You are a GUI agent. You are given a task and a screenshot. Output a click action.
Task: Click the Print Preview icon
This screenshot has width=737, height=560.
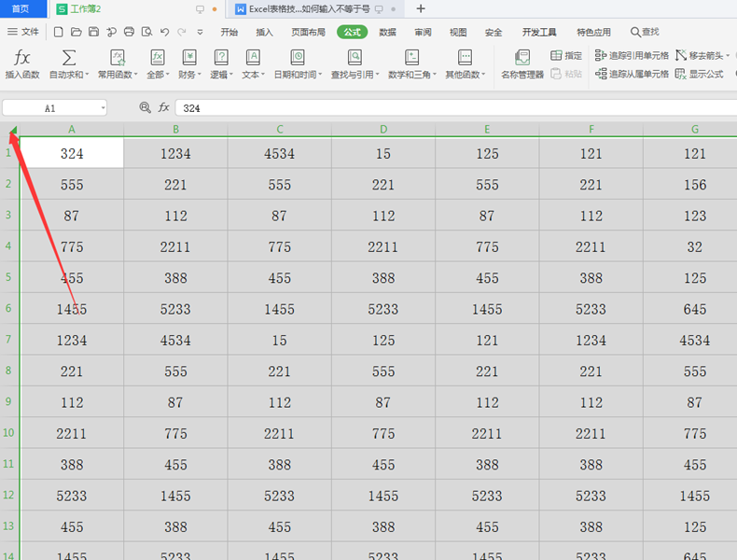click(x=147, y=32)
